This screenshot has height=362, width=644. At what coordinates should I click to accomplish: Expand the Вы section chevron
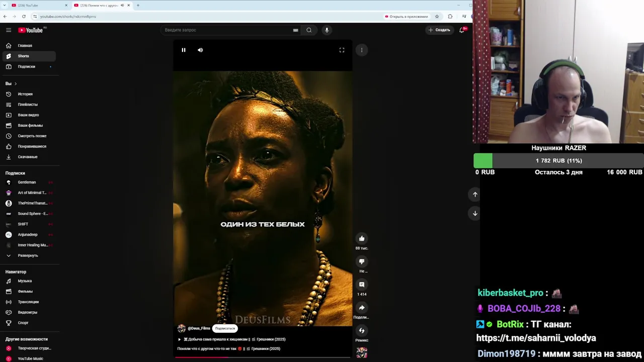16,83
